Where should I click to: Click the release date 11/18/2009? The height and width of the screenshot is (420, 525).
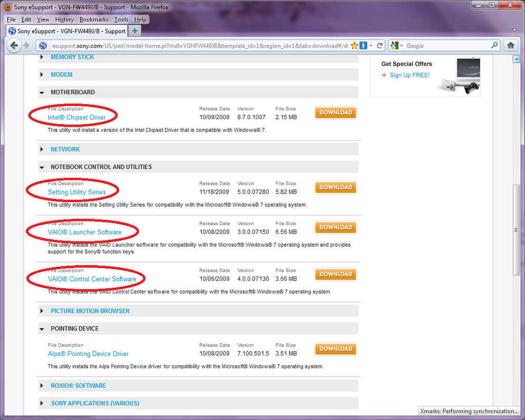pos(214,192)
